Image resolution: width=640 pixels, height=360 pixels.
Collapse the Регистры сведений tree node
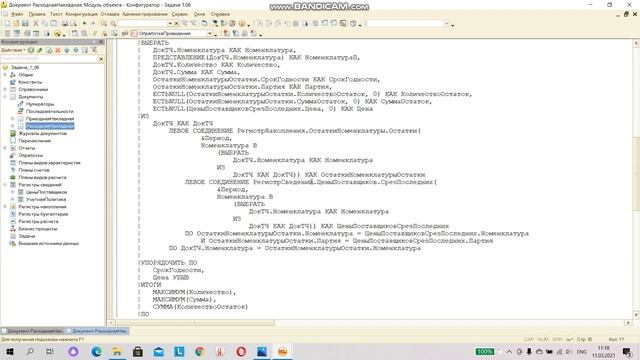pyautogui.click(x=5, y=185)
